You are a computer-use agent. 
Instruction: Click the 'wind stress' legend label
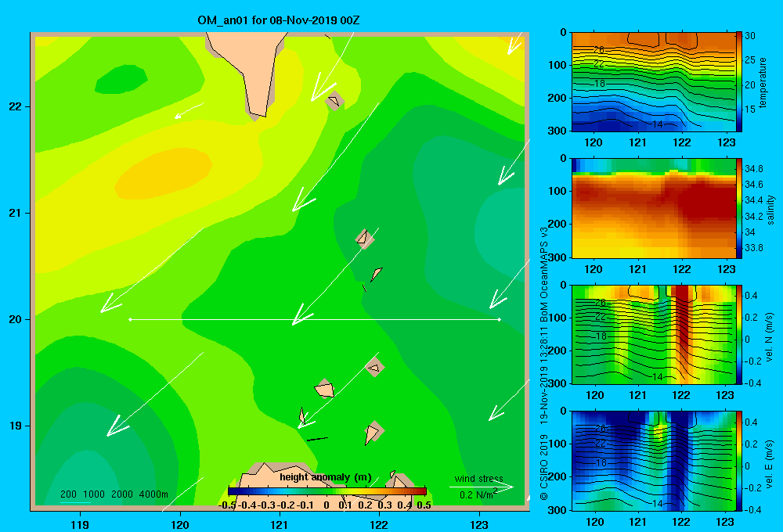click(x=478, y=478)
